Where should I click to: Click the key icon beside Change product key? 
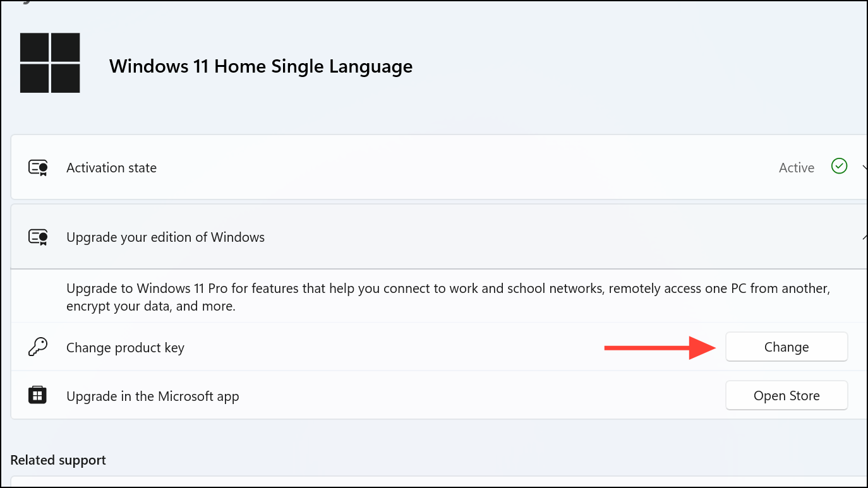(37, 347)
